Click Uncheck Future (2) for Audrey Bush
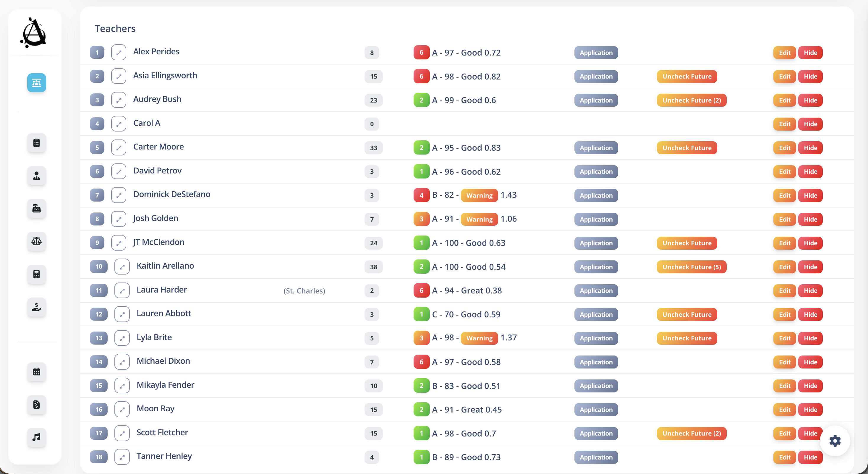Viewport: 868px width, 474px height. click(692, 100)
